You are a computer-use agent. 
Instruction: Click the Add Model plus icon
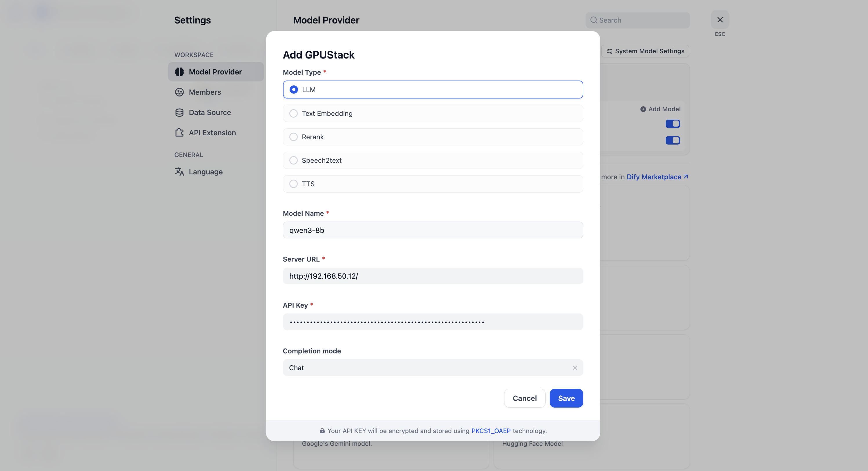pos(643,109)
